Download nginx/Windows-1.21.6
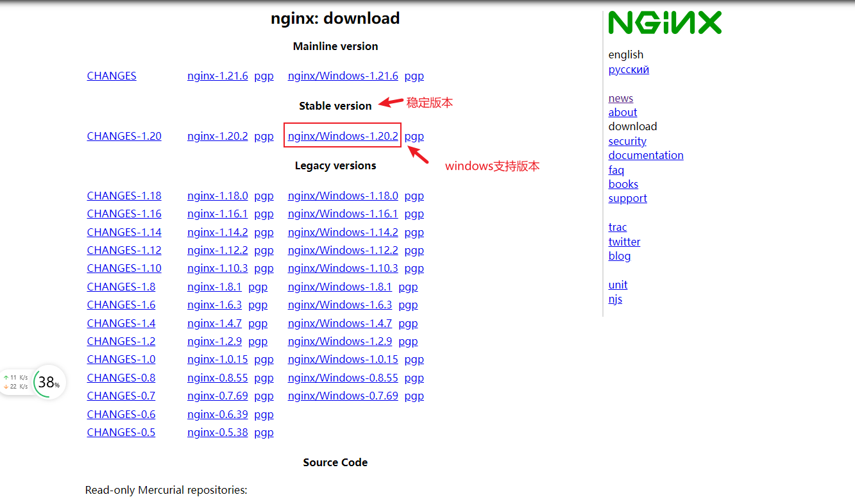855x504 pixels. [x=343, y=76]
